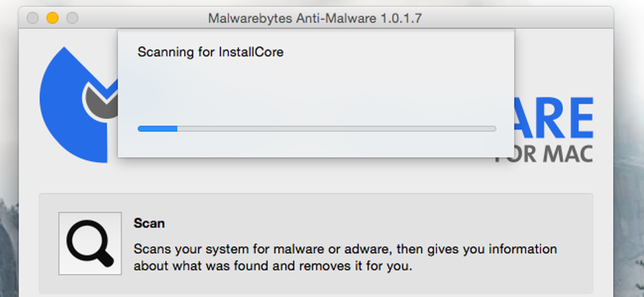Click the gray zoom button in title bar
Screen dimensions: 644x297
coord(72,18)
